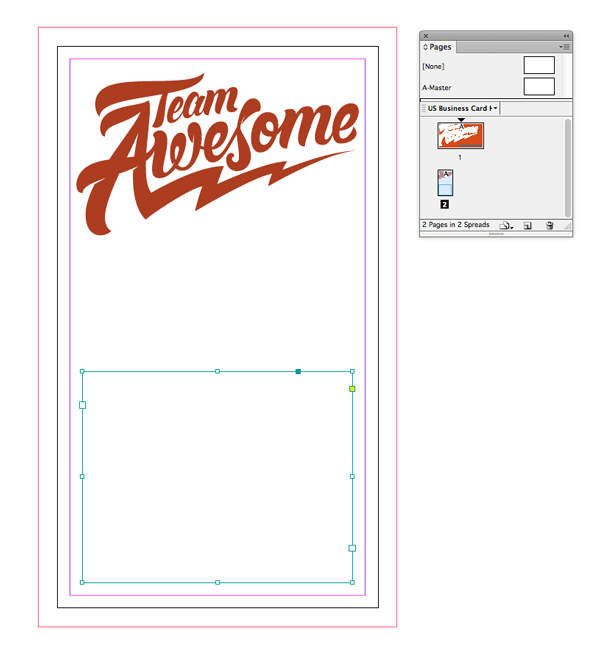Viewport: 600px width, 663px height.
Task: Click the text frame in port box
Action: point(82,405)
